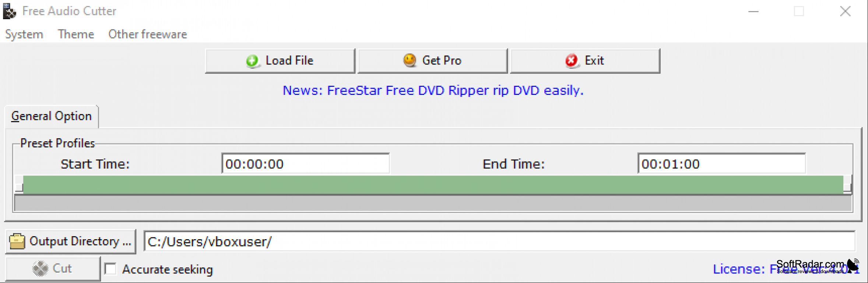Click the Free Audio Cutter title bar icon
The height and width of the screenshot is (283, 868).
pos(10,11)
